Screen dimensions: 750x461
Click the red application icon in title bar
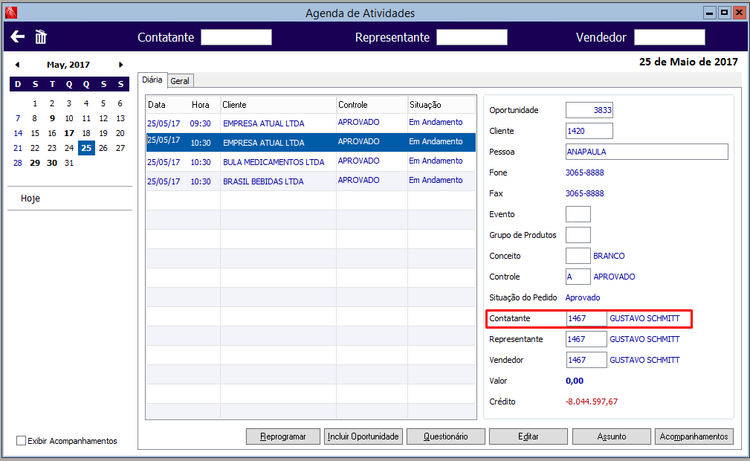coord(11,12)
